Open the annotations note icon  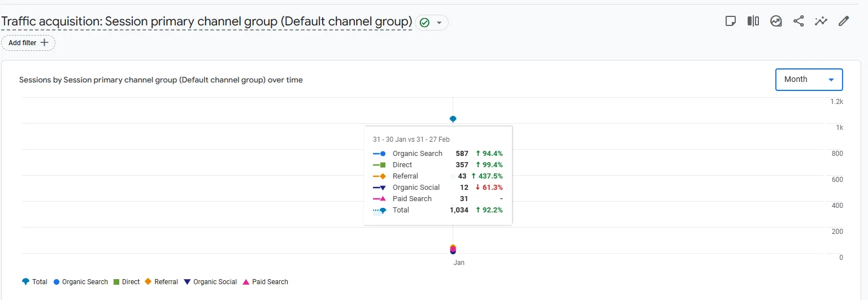(730, 21)
